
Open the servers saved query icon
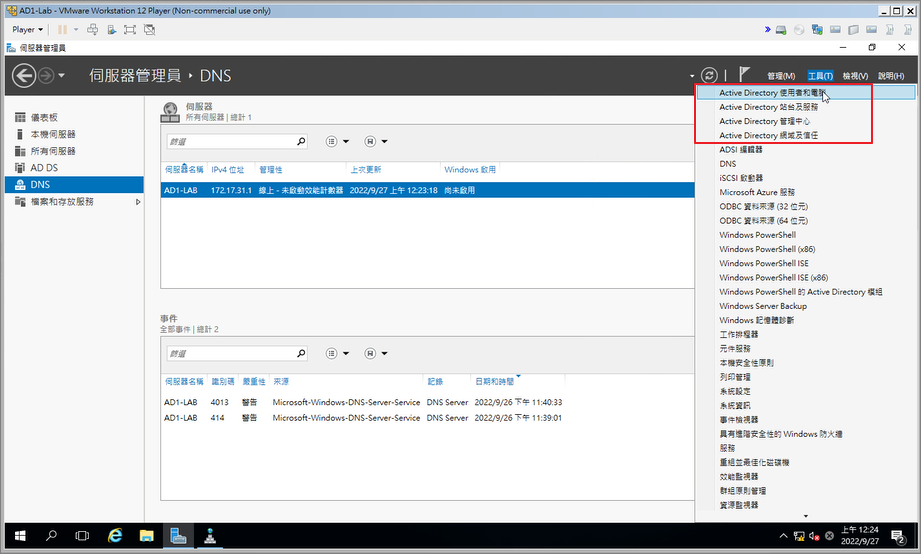pos(370,141)
